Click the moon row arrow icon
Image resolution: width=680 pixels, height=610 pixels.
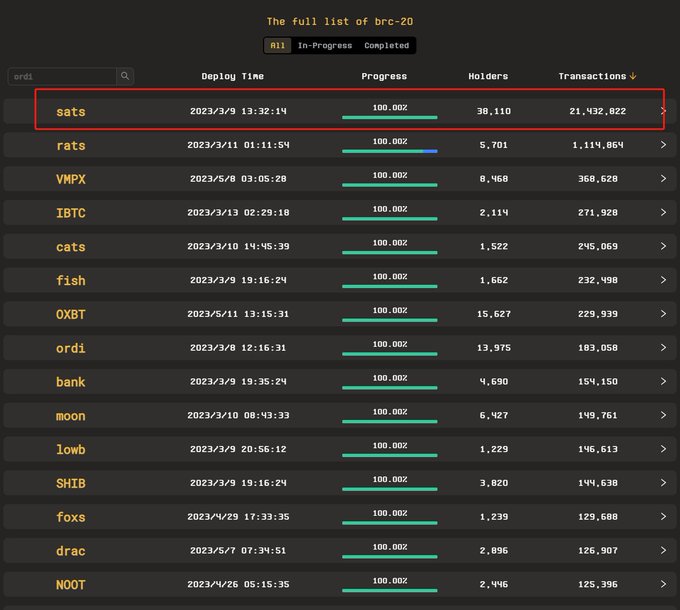[663, 415]
